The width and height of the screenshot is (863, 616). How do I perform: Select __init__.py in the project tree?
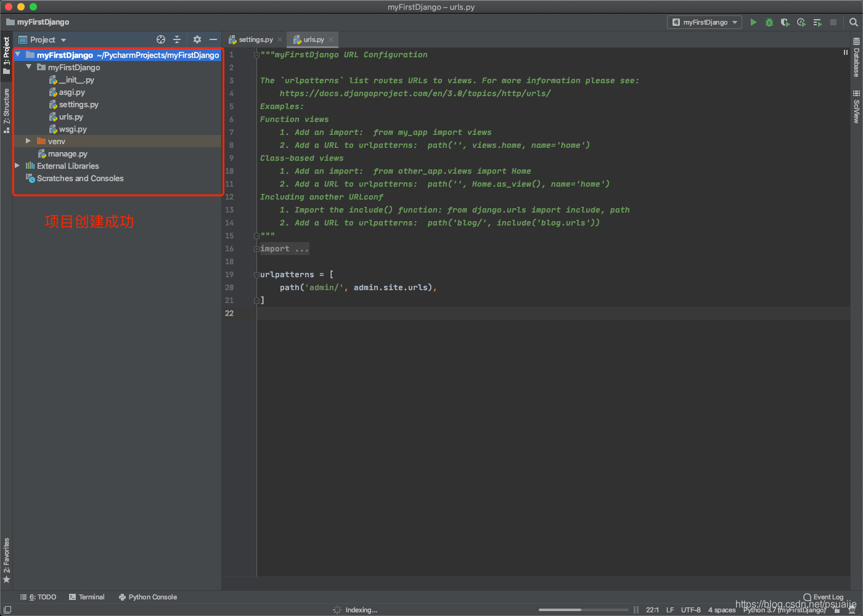[x=76, y=79]
